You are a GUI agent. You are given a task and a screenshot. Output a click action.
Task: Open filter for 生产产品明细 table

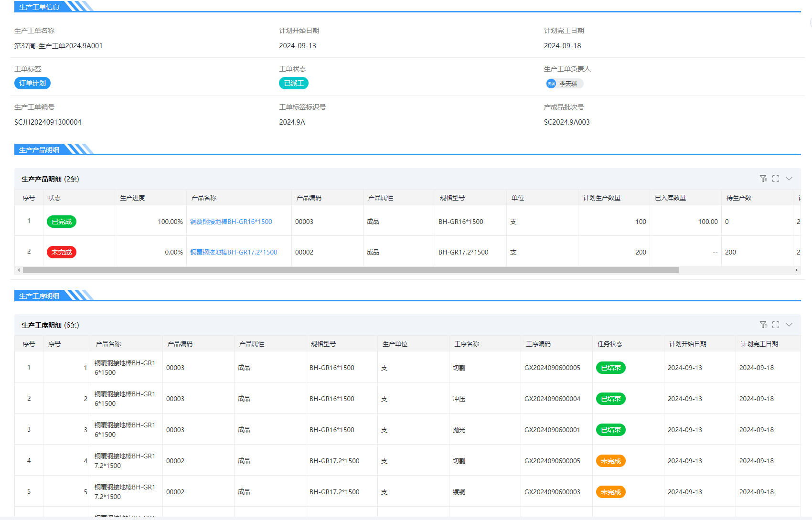tap(763, 179)
